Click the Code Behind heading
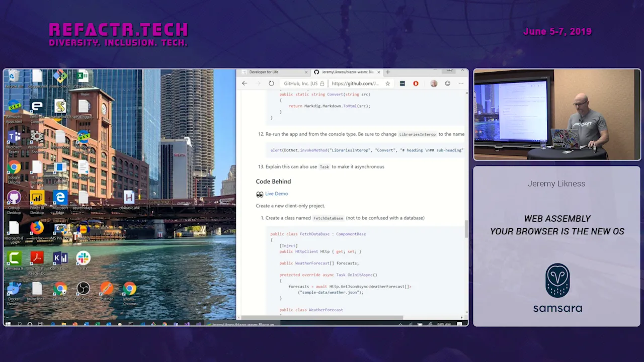This screenshot has height=362, width=644. coord(273,182)
